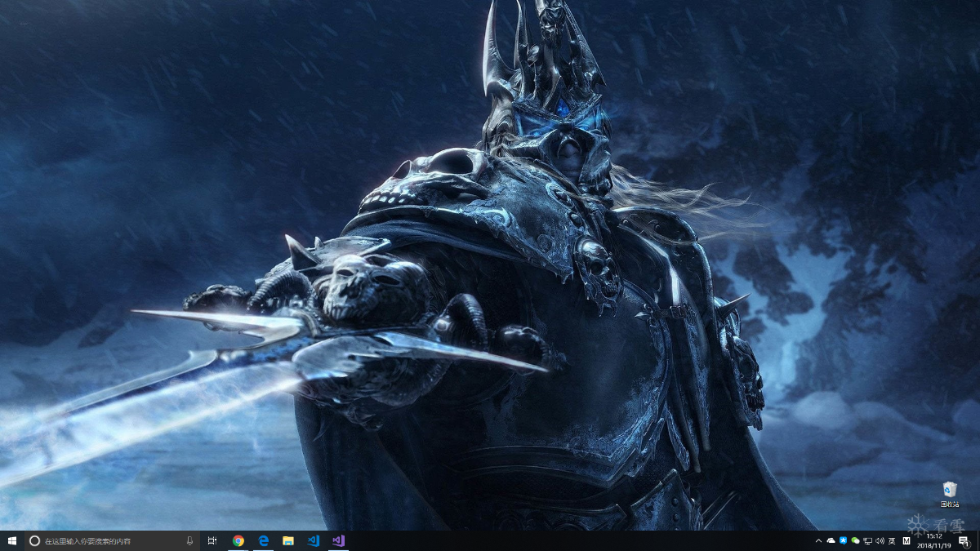Focus the taskbar search input box

click(112, 540)
